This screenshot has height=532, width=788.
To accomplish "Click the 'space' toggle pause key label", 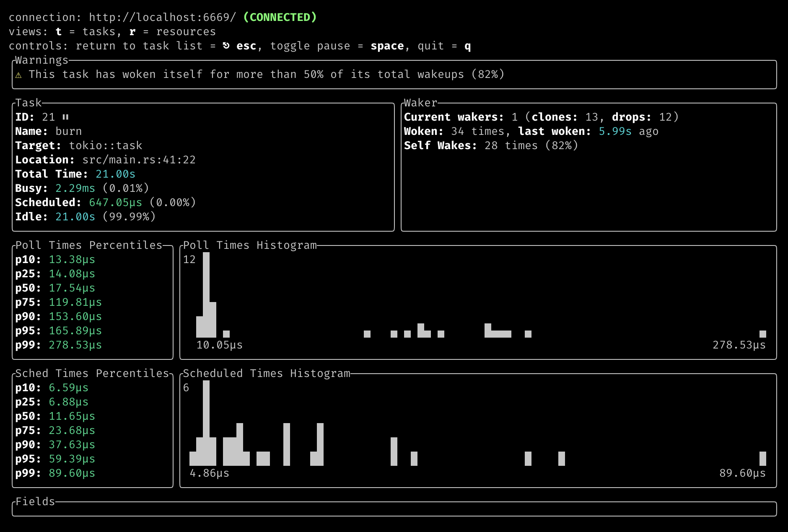I will pyautogui.click(x=387, y=46).
